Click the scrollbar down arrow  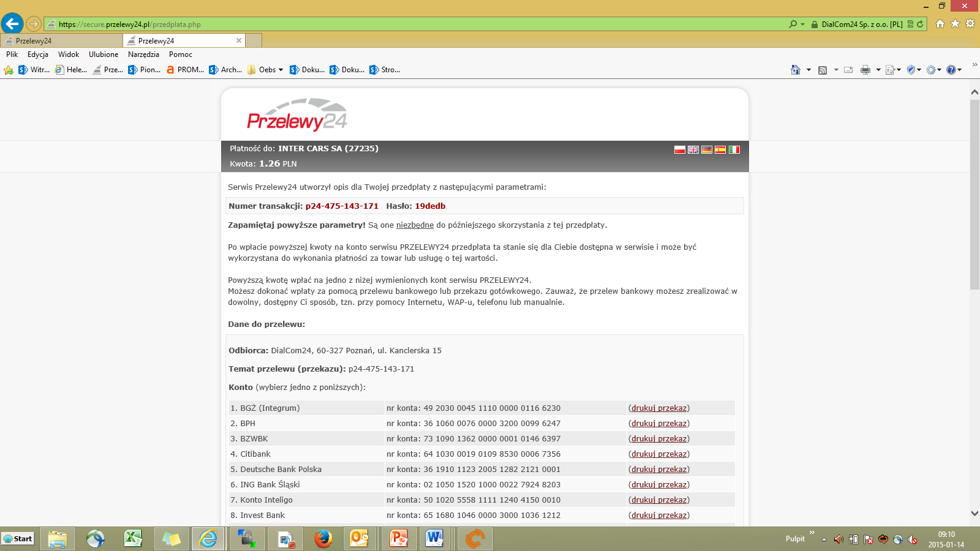(974, 514)
